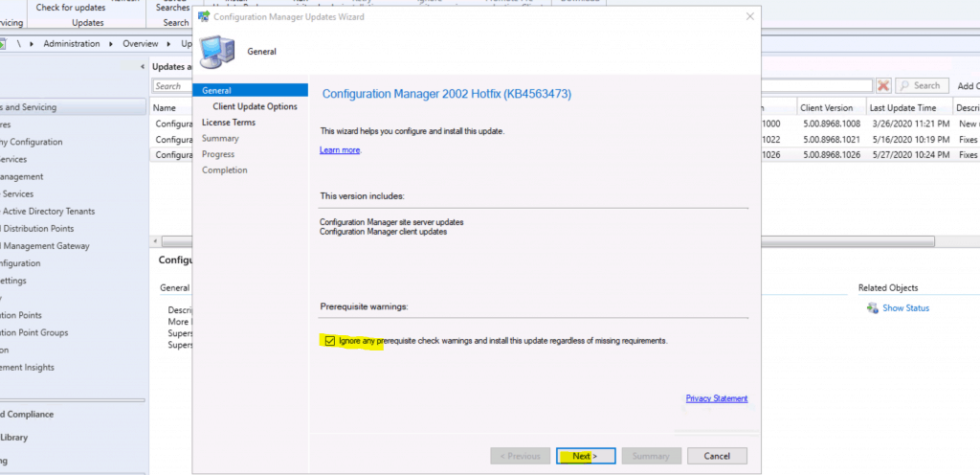Viewport: 980px width, 475px height.
Task: Select client version 5.00.8968.1021 cell
Action: (x=832, y=140)
